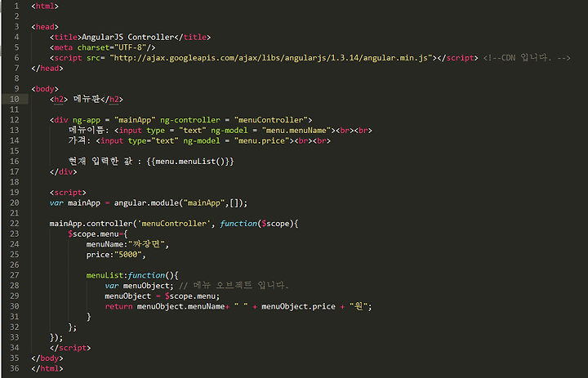Click the closing html tag

47,368
